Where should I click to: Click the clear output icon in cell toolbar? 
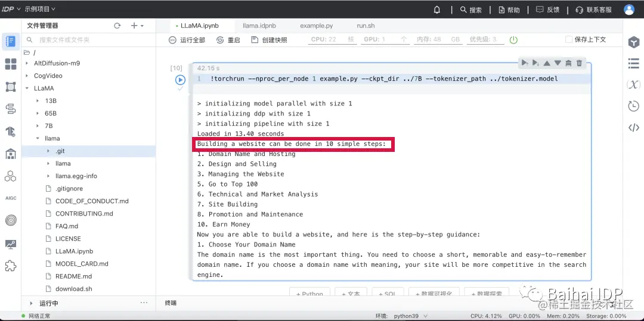pos(568,63)
